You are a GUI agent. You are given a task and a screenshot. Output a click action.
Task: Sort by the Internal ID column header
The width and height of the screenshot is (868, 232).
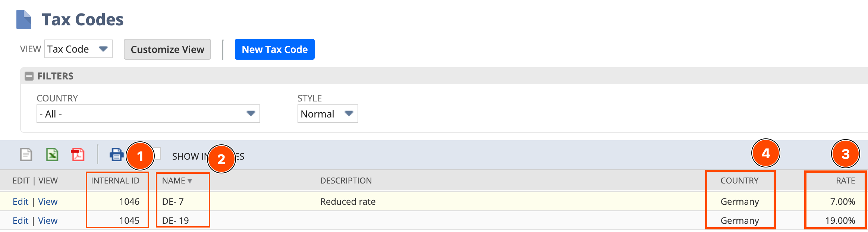pyautogui.click(x=115, y=181)
